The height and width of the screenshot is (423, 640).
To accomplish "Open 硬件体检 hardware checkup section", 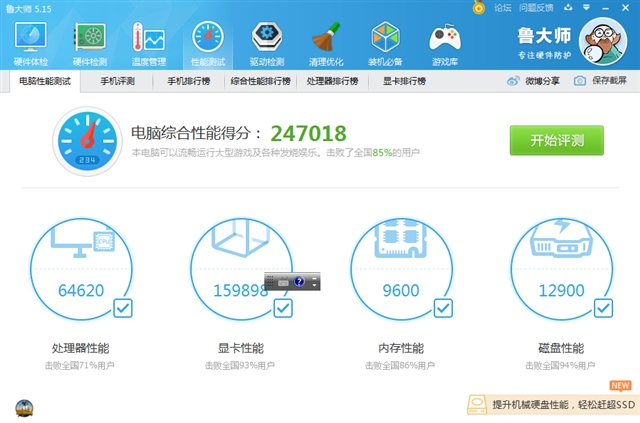I will click(31, 44).
